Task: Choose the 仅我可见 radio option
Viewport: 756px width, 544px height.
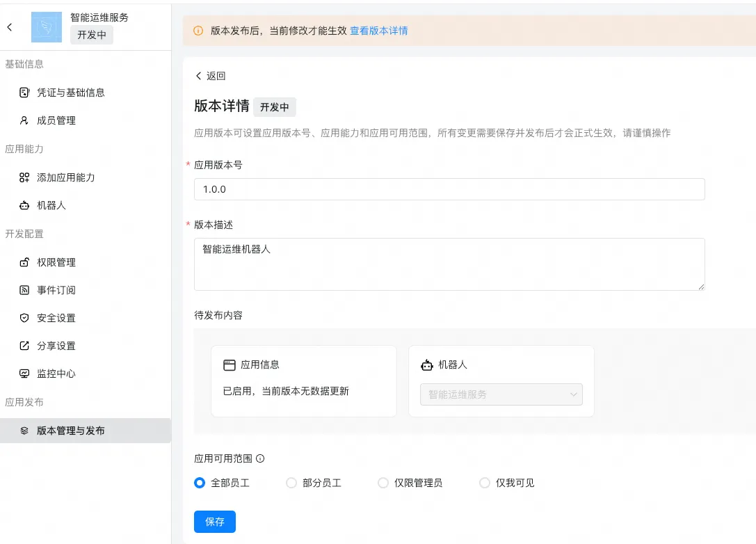Action: pyautogui.click(x=485, y=483)
